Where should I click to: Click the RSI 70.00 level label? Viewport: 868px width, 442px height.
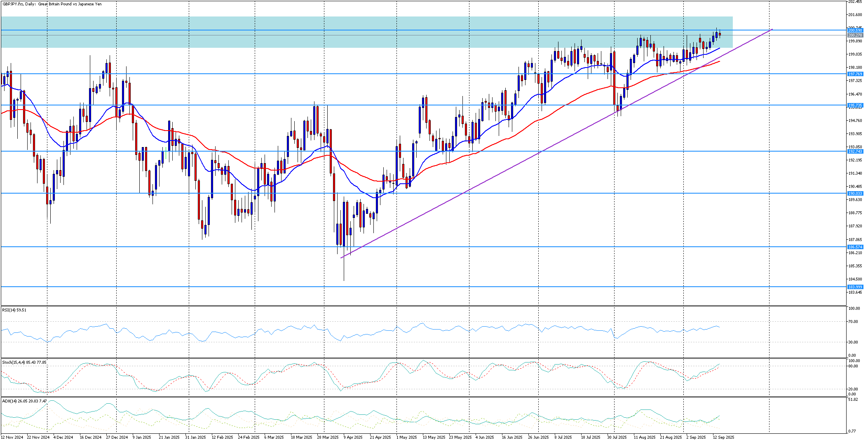[x=854, y=322]
